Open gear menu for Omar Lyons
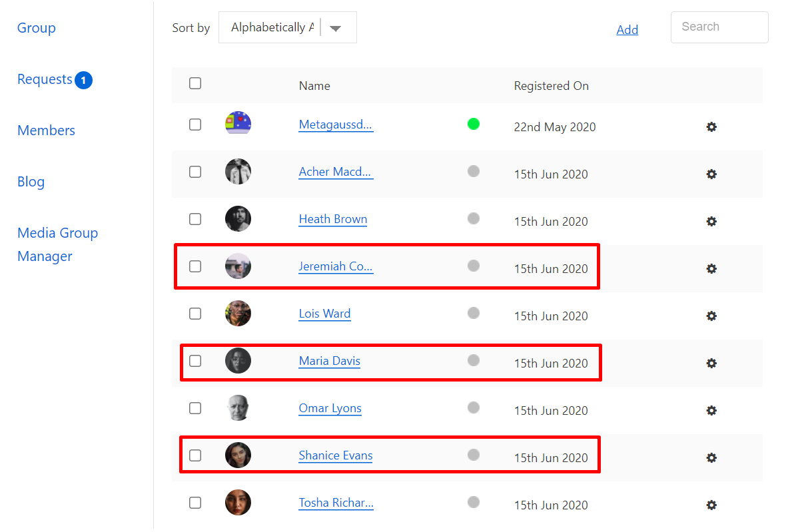This screenshot has height=532, width=794. pyautogui.click(x=711, y=410)
